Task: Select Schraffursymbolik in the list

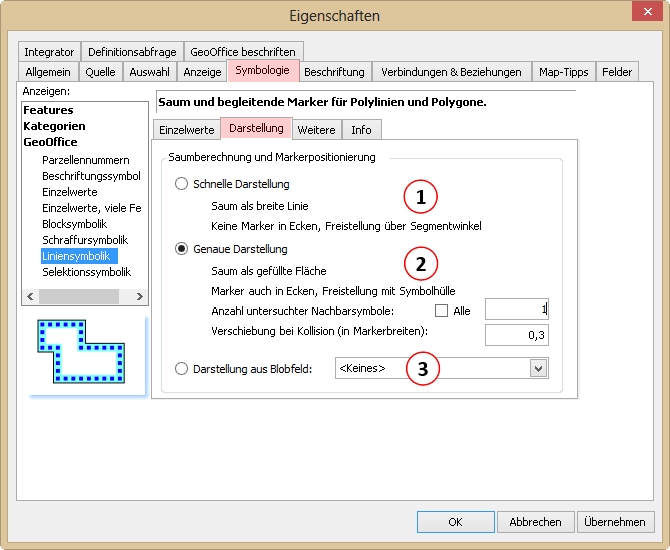Action: (x=85, y=240)
